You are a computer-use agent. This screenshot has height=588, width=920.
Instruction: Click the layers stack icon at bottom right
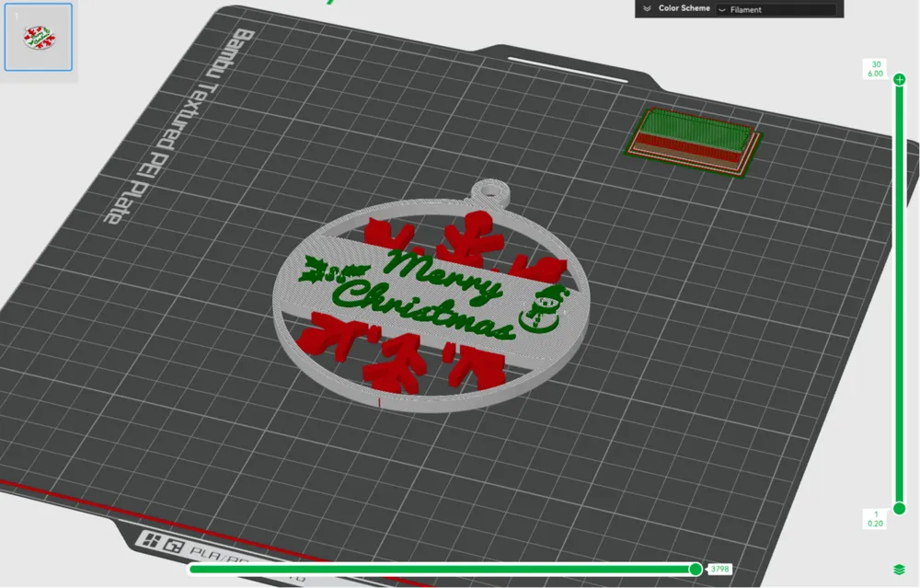click(x=898, y=570)
